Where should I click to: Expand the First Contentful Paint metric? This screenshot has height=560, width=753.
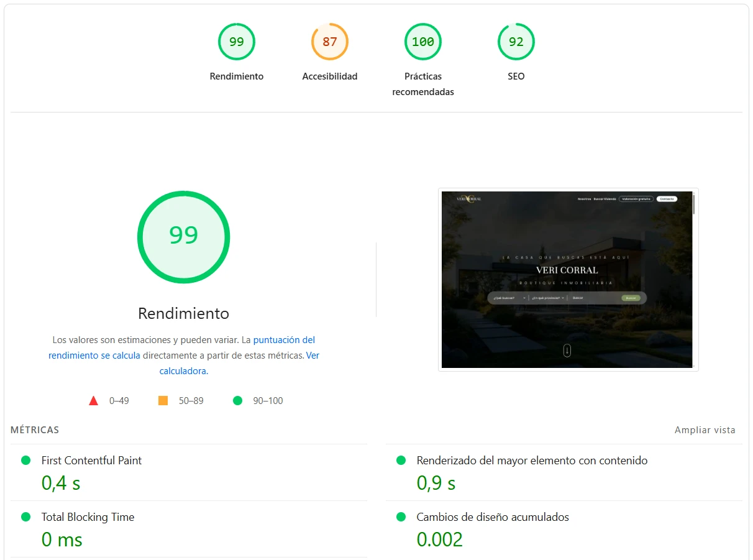91,461
